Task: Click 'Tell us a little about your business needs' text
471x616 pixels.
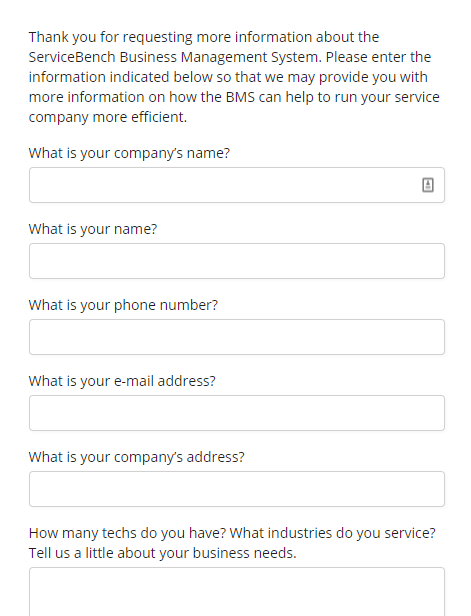Action: 163,553
